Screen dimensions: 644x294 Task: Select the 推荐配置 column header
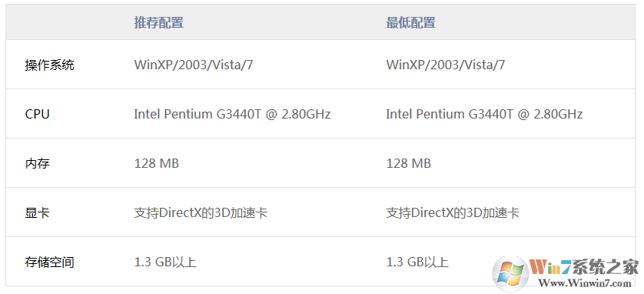[x=158, y=22]
